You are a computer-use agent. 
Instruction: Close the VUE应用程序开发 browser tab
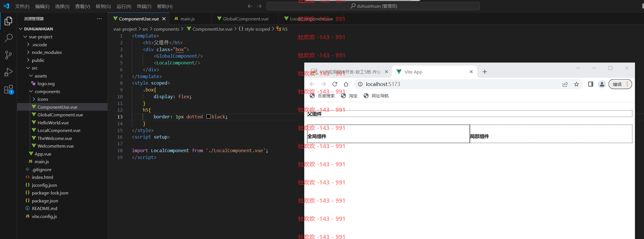[x=386, y=72]
